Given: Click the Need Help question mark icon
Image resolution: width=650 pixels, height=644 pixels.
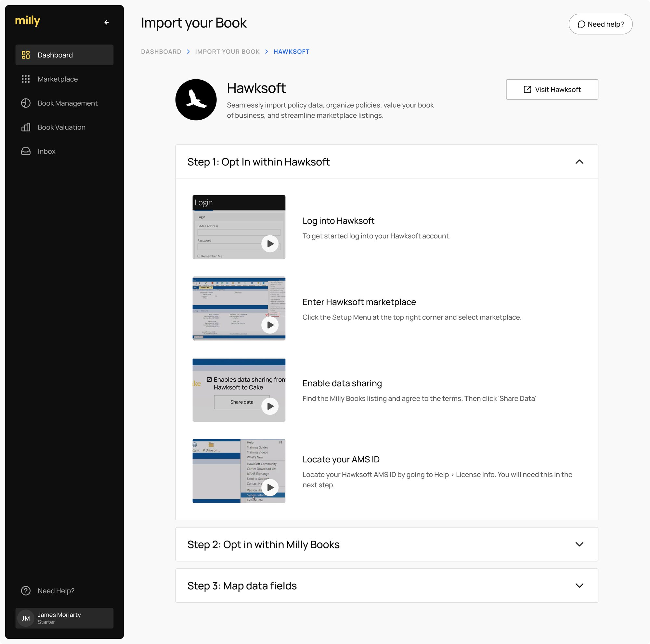Looking at the screenshot, I should pyautogui.click(x=26, y=591).
